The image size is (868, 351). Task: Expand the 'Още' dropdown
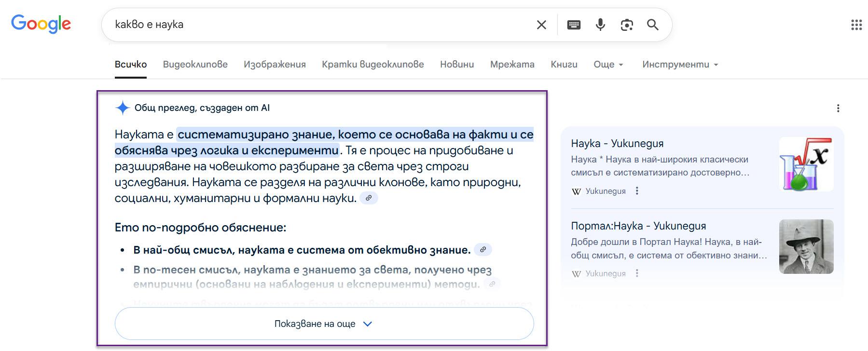[x=608, y=65]
